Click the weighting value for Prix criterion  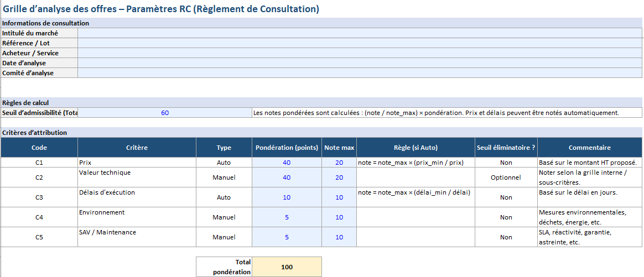pos(287,163)
